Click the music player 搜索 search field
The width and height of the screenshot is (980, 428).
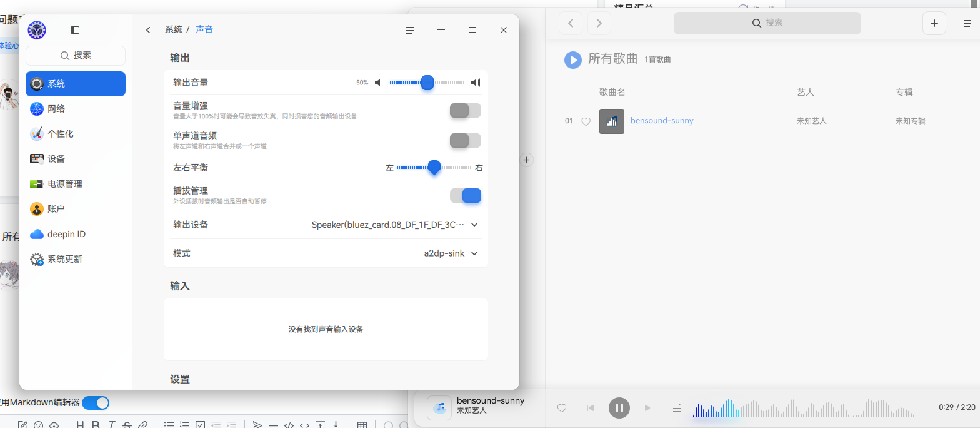point(767,23)
